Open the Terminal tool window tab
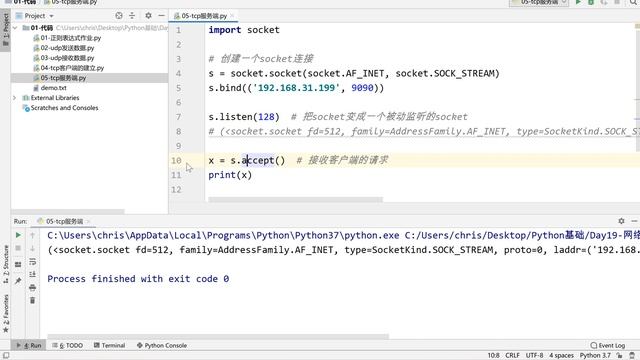640x360 pixels. [109, 345]
